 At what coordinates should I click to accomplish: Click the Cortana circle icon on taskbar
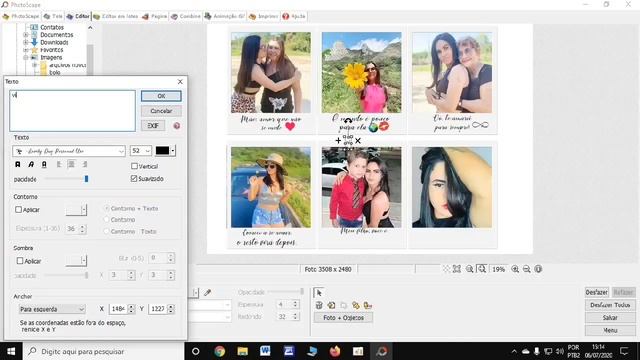(x=196, y=351)
